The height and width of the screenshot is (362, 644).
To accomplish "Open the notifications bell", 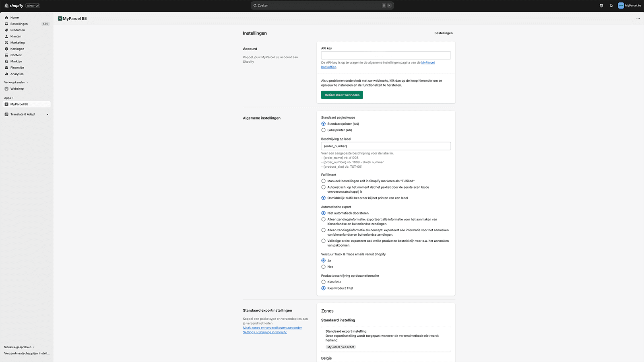I will (611, 5).
